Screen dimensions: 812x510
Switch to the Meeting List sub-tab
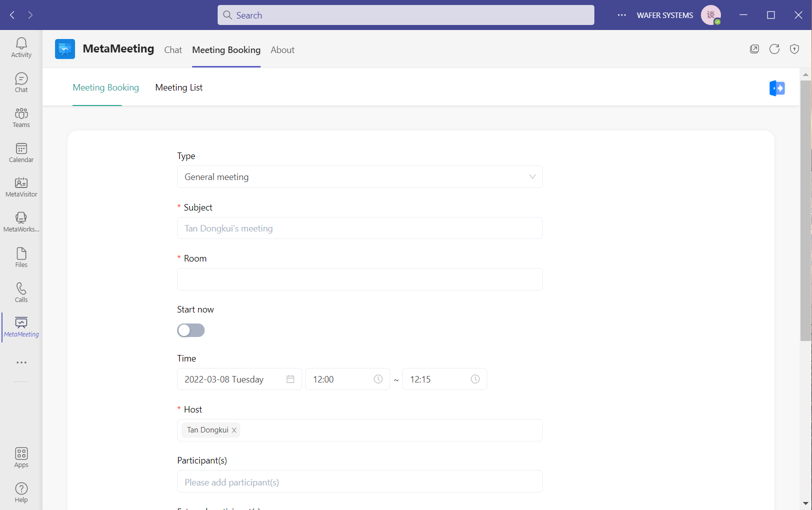point(179,87)
